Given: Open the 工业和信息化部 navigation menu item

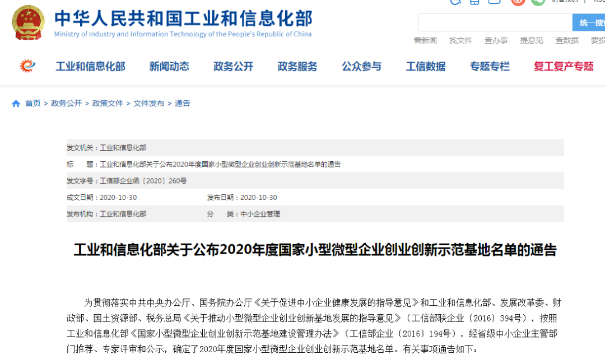Looking at the screenshot, I should (91, 66).
